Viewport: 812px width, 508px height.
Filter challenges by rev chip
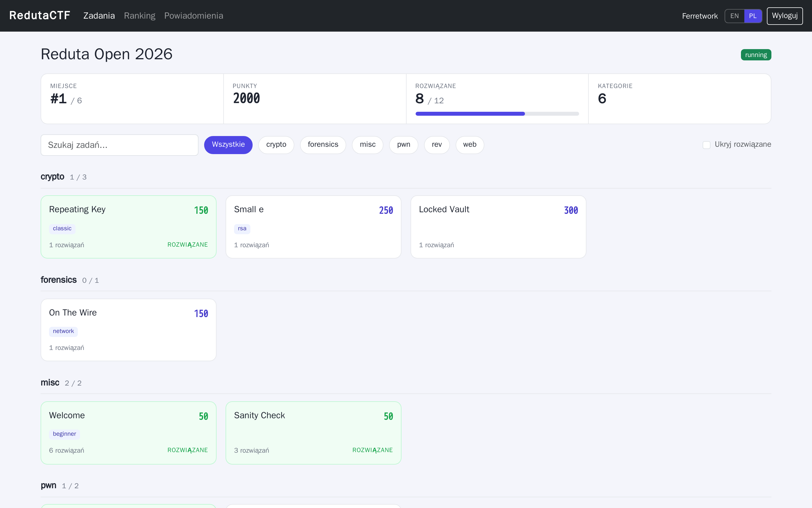[436, 145]
